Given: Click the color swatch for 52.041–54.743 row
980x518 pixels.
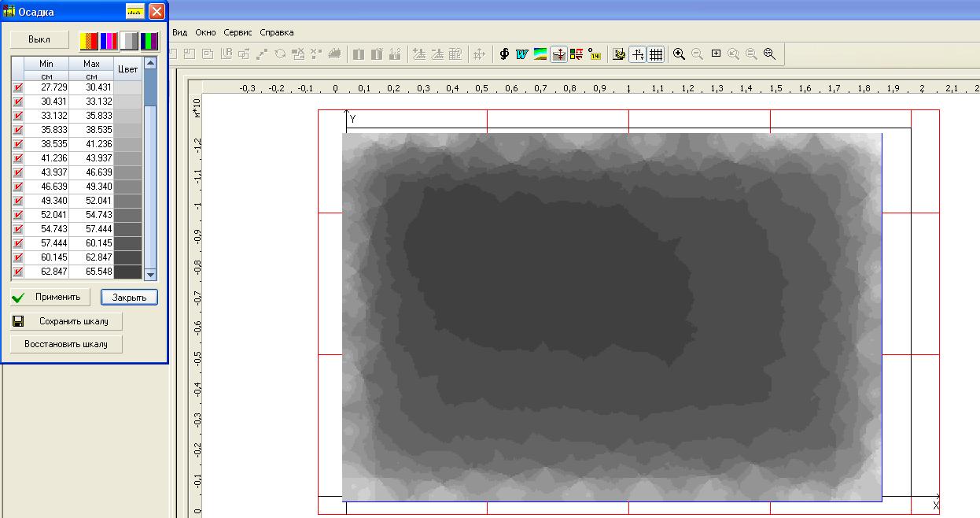Looking at the screenshot, I should 127,215.
